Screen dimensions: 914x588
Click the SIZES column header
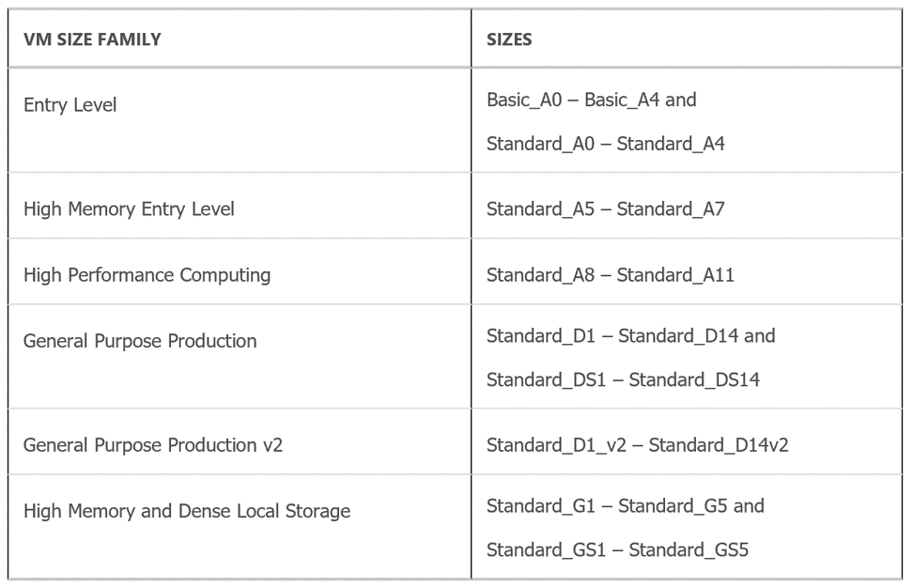tap(509, 39)
